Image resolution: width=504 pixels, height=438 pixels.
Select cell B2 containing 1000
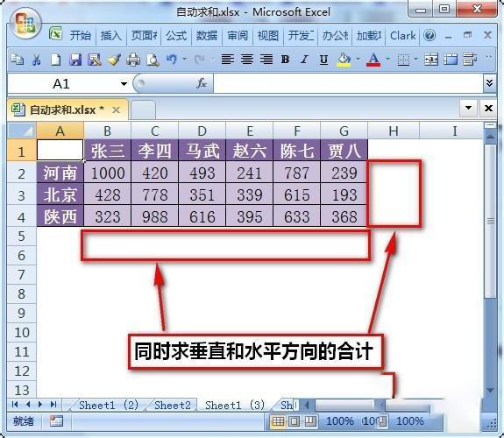pyautogui.click(x=108, y=173)
